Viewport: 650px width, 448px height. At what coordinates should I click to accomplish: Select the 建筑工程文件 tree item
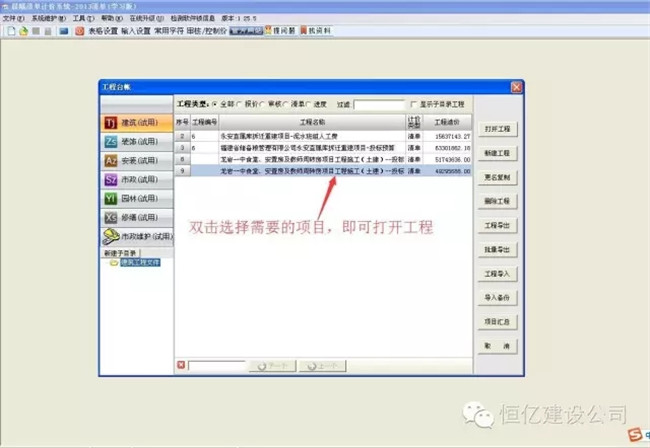[140, 263]
